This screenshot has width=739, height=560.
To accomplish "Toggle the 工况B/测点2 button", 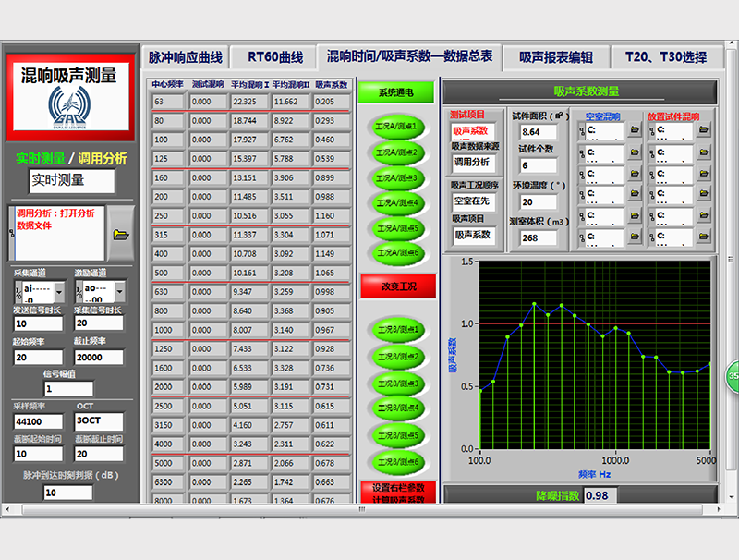I will [x=398, y=357].
